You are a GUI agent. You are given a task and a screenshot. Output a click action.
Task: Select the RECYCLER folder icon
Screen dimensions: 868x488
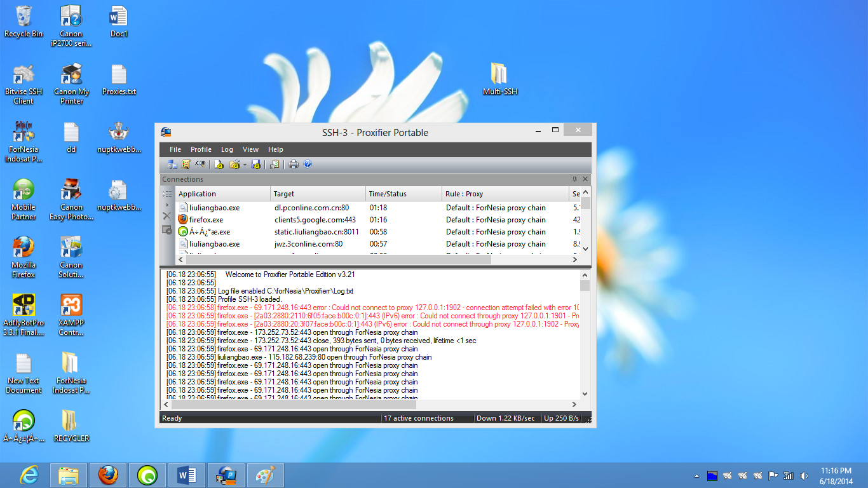[x=71, y=426]
